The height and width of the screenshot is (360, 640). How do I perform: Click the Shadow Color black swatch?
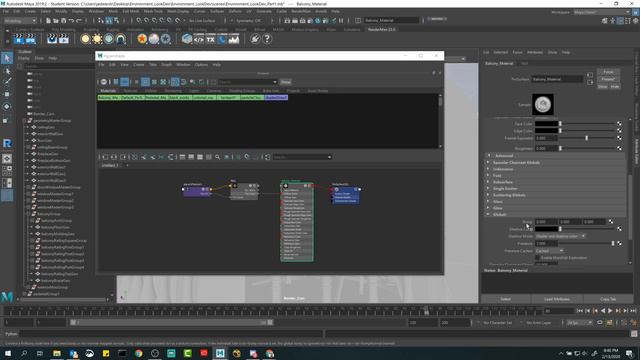pos(546,229)
